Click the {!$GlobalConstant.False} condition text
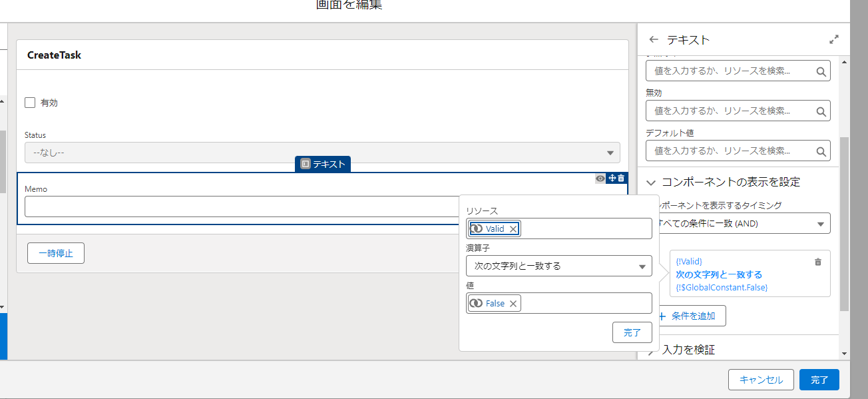This screenshot has height=399, width=868. [722, 287]
